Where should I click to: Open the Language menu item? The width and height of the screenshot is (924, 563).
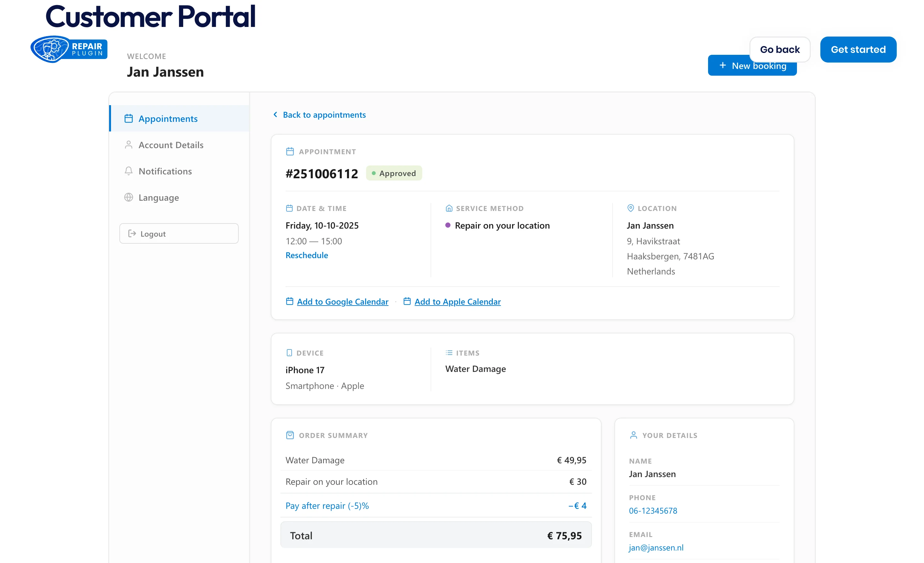tap(180, 197)
